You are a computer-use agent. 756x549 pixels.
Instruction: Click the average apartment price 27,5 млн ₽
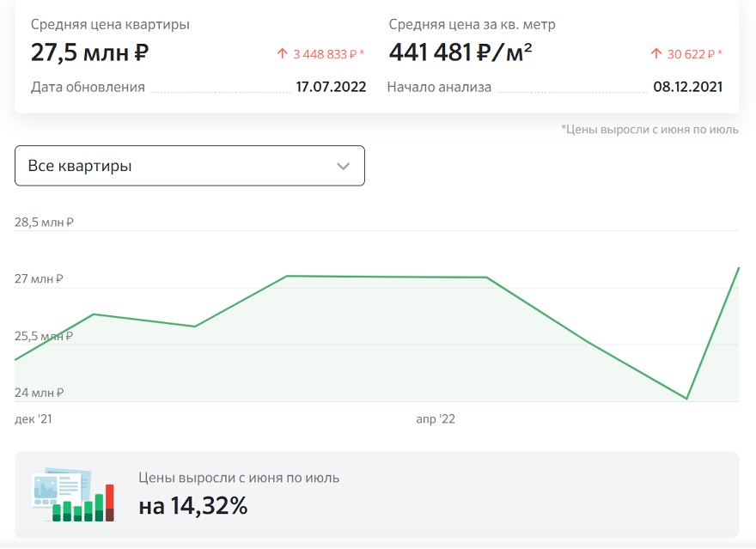click(x=89, y=52)
